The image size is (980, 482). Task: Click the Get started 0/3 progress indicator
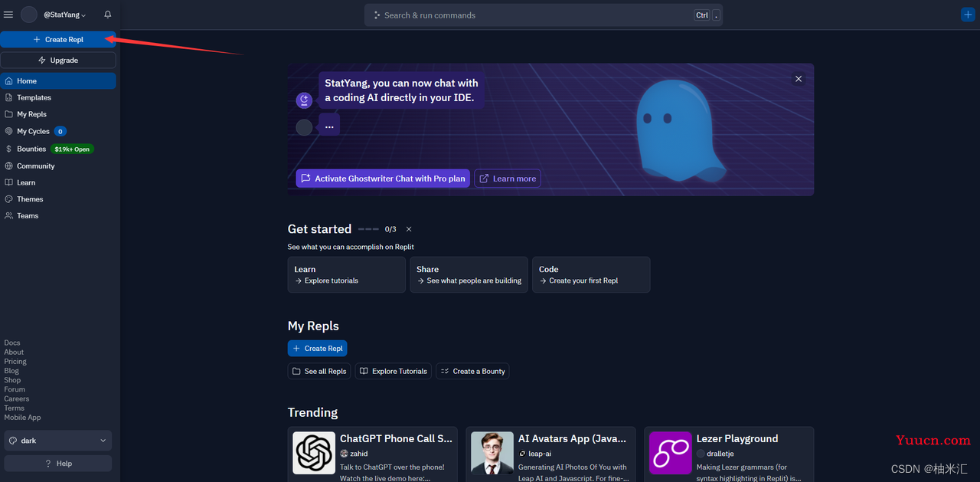pyautogui.click(x=377, y=229)
